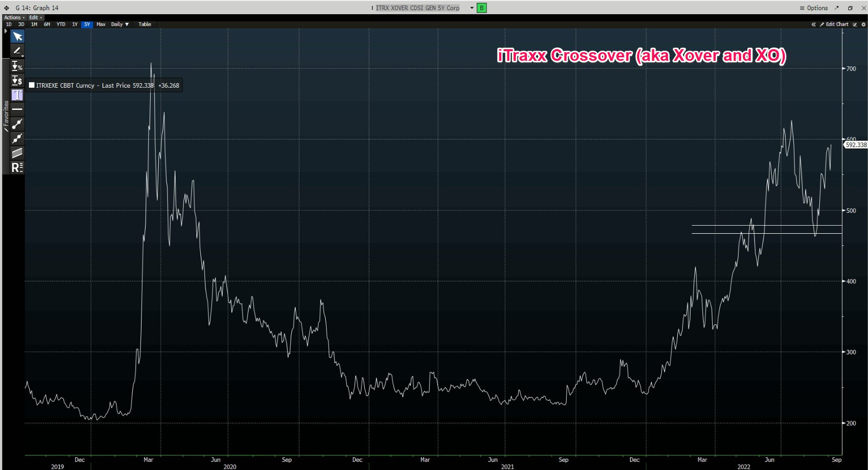
Task: Switch to Table view
Action: click(x=145, y=24)
